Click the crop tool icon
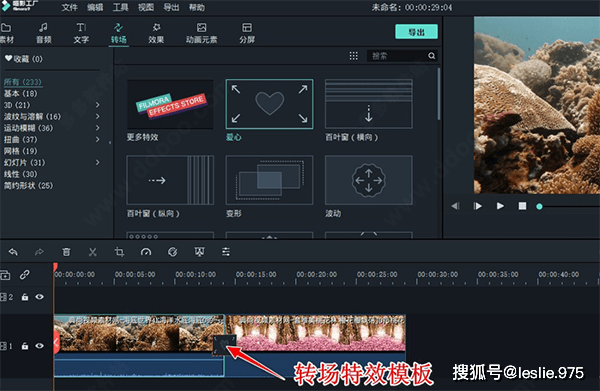Screen dimensions: 600x391 pos(119,252)
